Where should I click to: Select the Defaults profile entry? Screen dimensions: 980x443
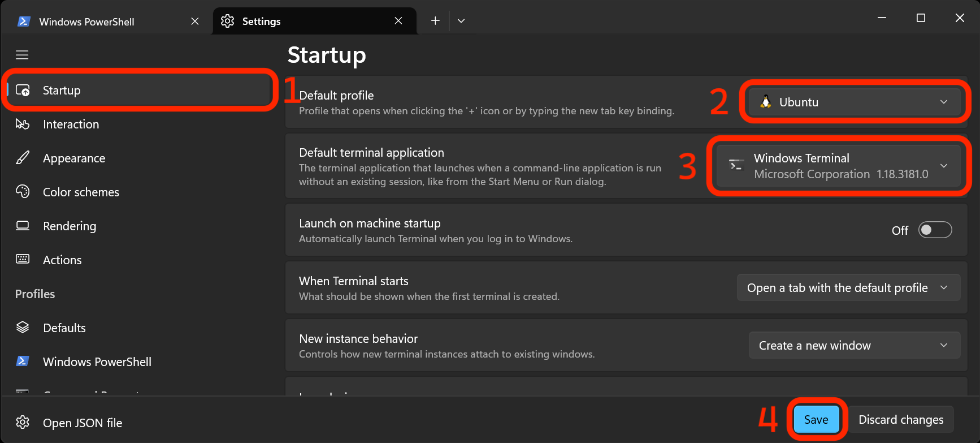64,328
